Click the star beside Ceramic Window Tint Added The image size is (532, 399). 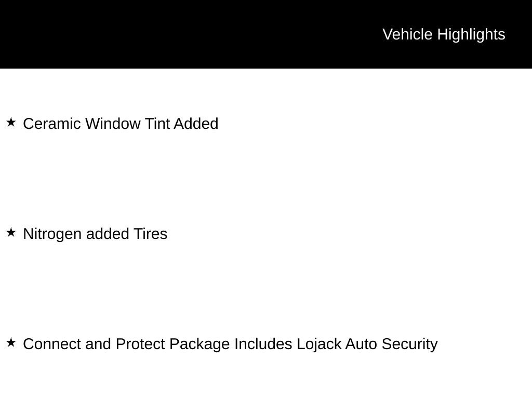click(x=11, y=123)
